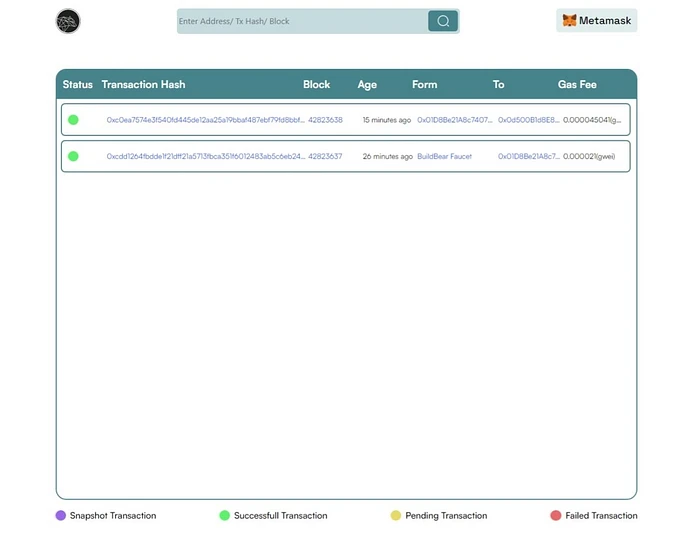The width and height of the screenshot is (700, 538).
Task: Click the Age column header
Action: 367,85
